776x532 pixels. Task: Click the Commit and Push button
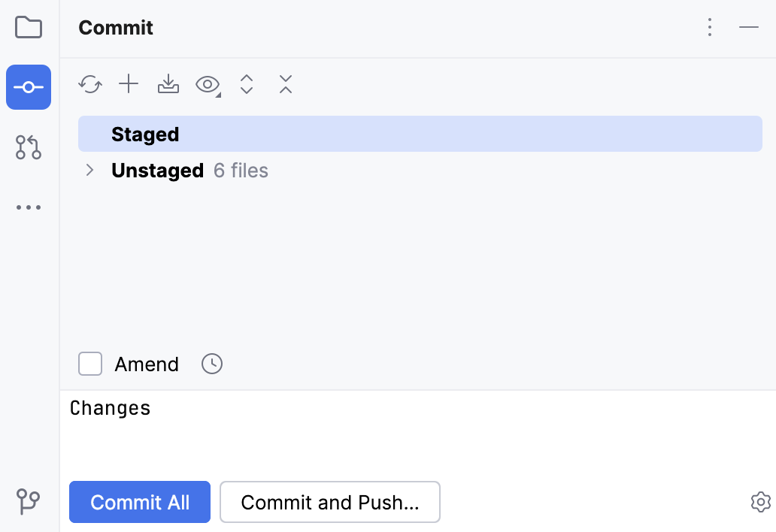click(x=329, y=502)
